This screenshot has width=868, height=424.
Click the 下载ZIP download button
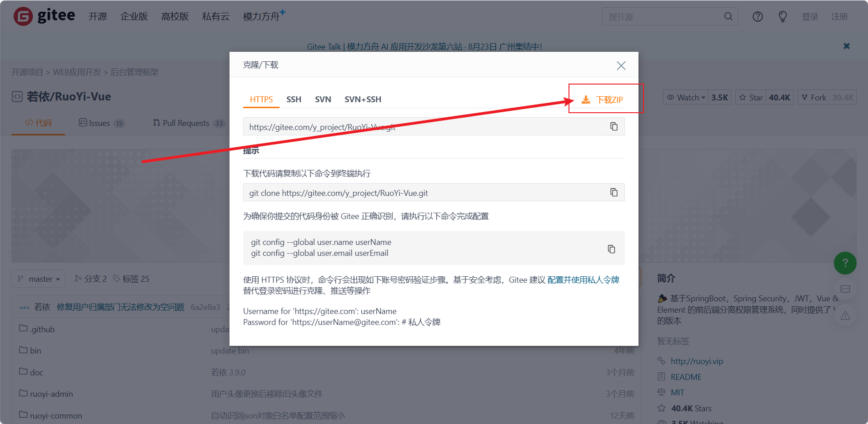click(603, 100)
